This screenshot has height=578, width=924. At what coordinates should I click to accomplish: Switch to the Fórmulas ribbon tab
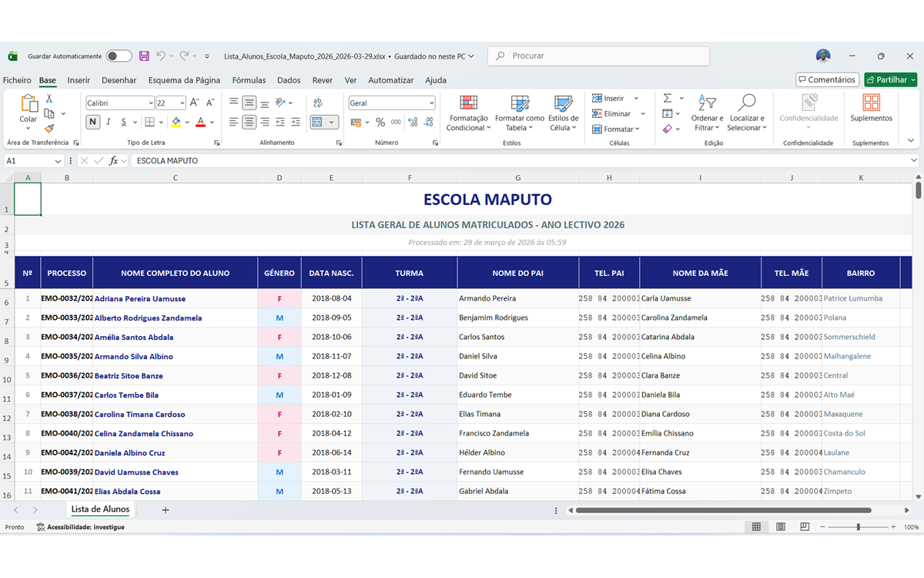click(x=249, y=79)
